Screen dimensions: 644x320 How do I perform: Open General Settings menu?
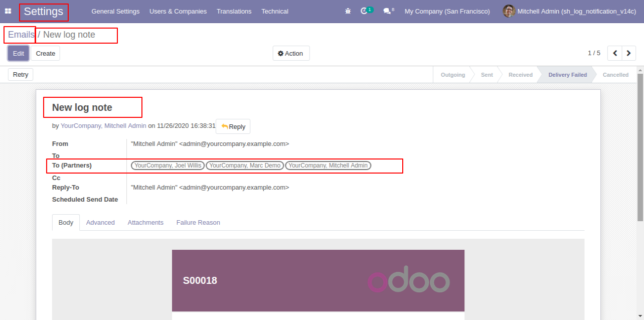coord(115,11)
